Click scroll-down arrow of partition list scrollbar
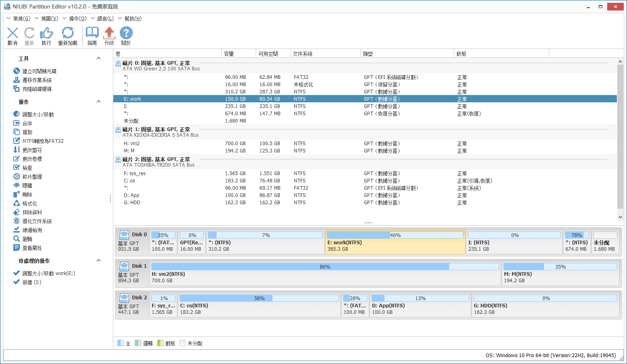The height and width of the screenshot is (364, 627). pos(620,217)
